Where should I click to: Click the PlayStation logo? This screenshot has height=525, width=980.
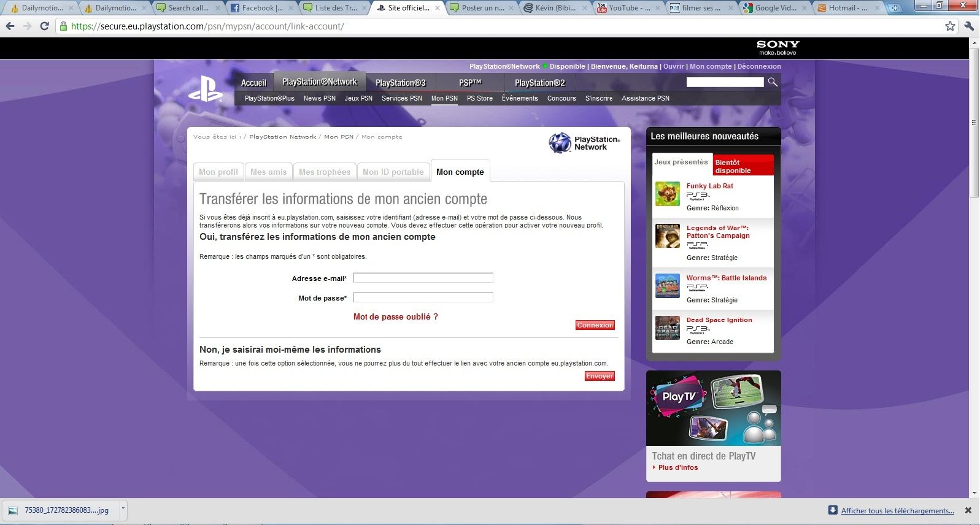tap(206, 88)
